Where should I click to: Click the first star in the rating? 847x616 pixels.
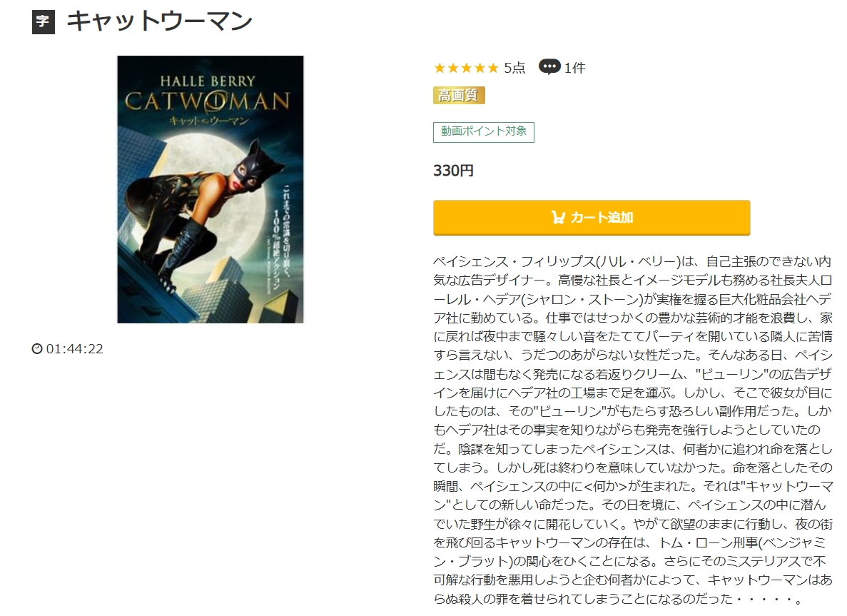coord(440,68)
